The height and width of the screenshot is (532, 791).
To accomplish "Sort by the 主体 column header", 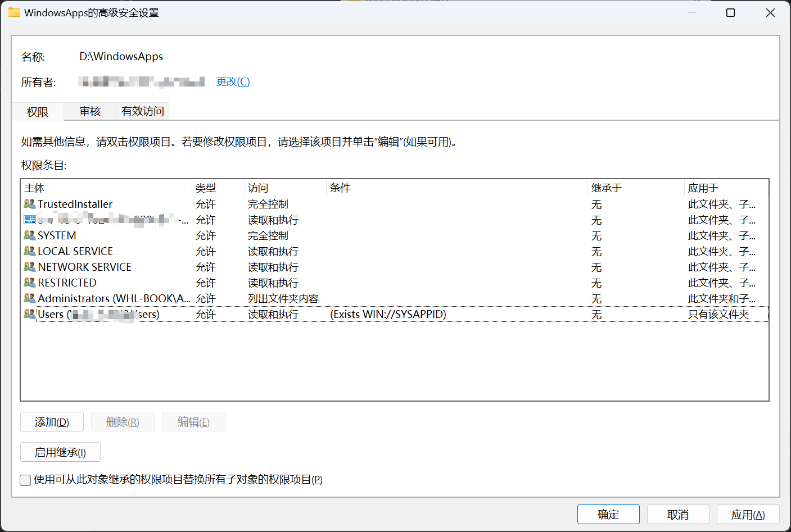I will [107, 188].
